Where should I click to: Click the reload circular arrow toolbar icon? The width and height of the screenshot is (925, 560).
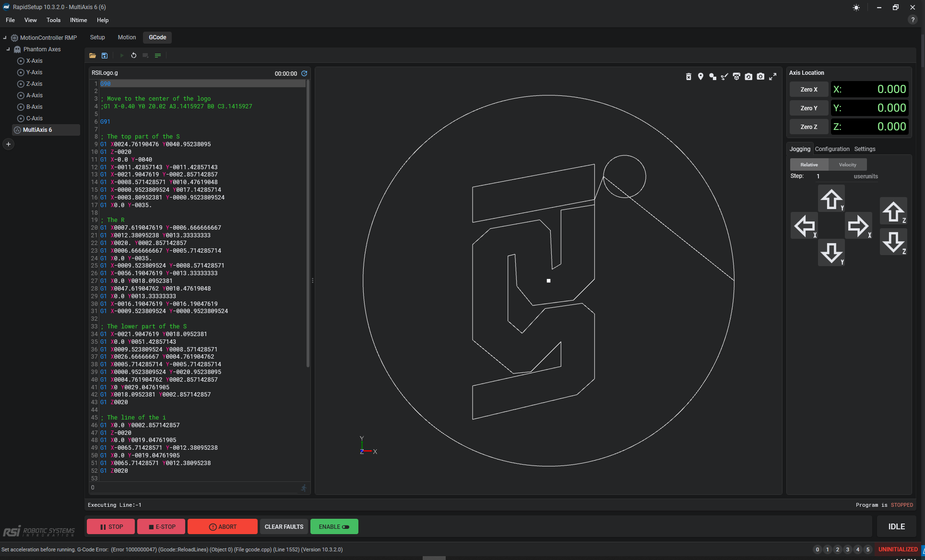[x=134, y=56]
